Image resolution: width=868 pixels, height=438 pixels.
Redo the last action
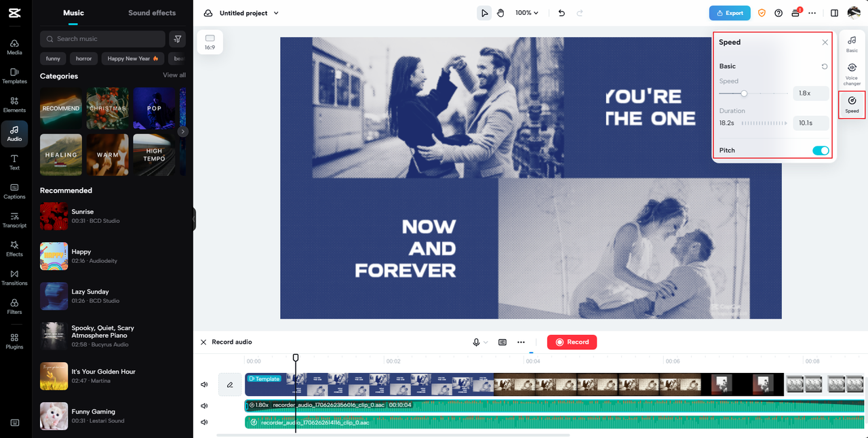pos(580,13)
